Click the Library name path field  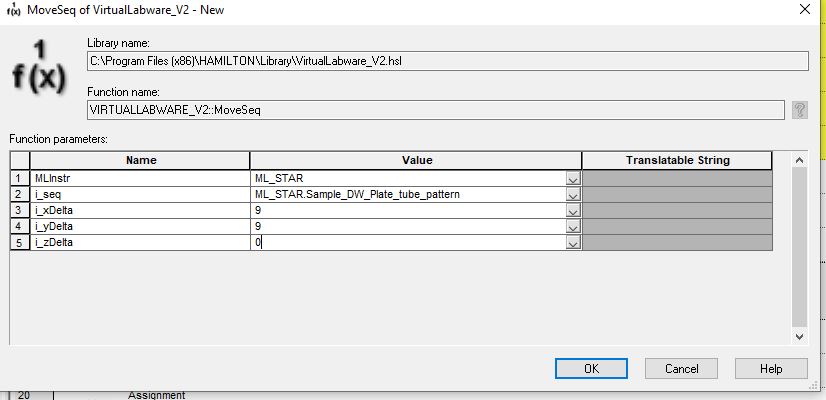pyautogui.click(x=447, y=61)
